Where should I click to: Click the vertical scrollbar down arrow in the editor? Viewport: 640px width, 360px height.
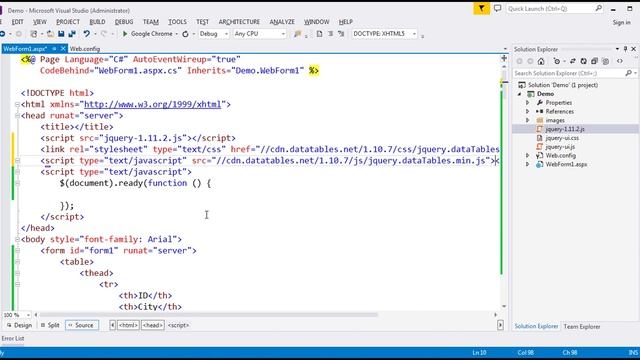click(504, 306)
